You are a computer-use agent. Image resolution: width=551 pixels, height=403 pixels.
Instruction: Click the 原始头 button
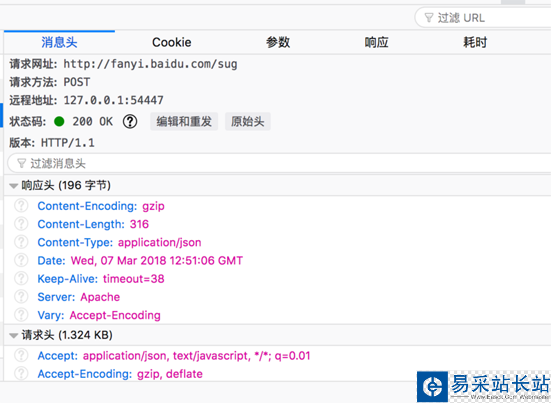248,122
